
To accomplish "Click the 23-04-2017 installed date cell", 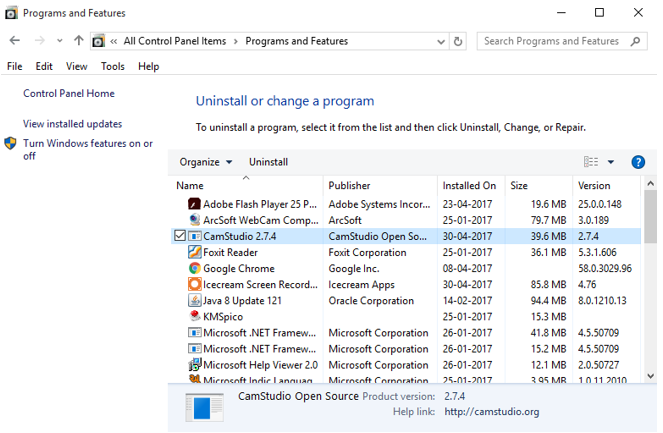I will coord(467,204).
